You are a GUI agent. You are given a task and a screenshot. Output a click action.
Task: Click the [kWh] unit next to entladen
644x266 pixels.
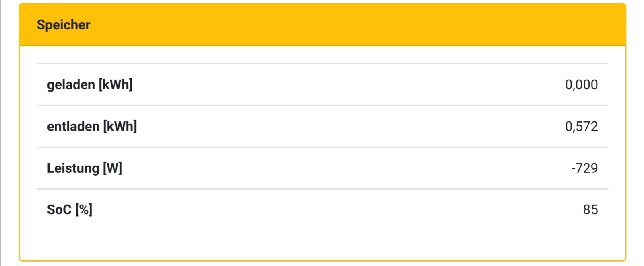tap(120, 127)
